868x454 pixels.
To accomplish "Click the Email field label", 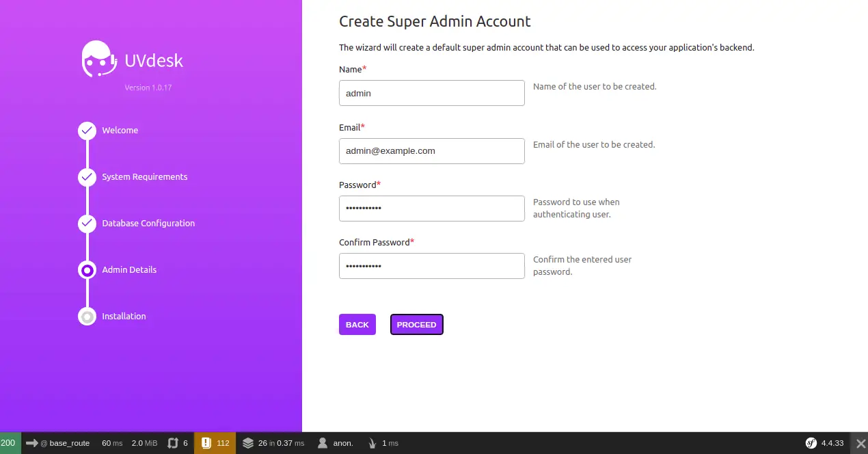I will (352, 128).
